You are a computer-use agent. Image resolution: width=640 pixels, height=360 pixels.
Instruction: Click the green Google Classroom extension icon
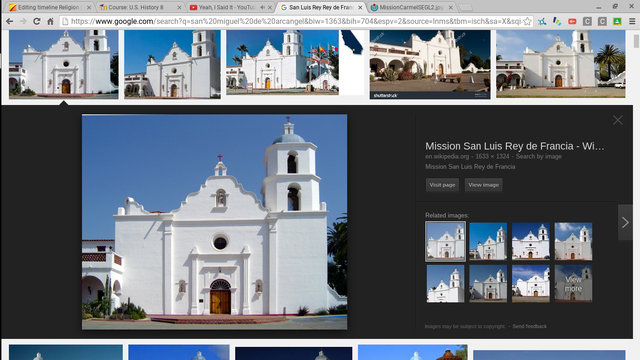(x=617, y=21)
